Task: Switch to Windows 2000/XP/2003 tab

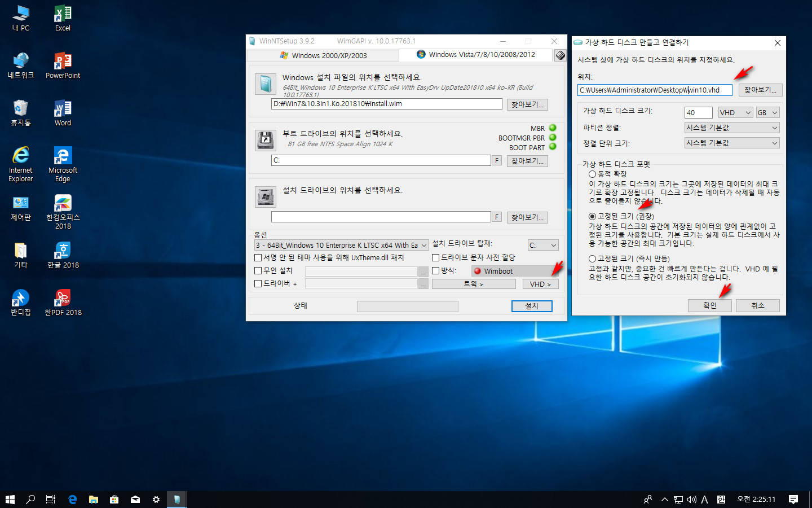Action: 323,55
